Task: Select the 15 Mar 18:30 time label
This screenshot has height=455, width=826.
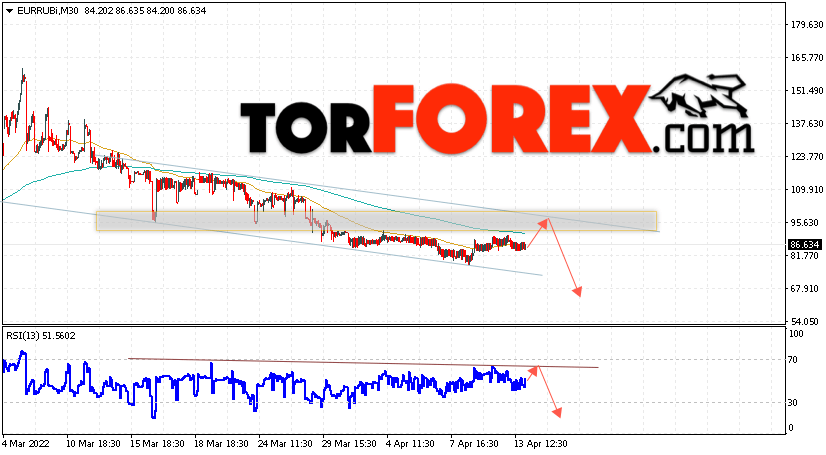Action: click(158, 444)
